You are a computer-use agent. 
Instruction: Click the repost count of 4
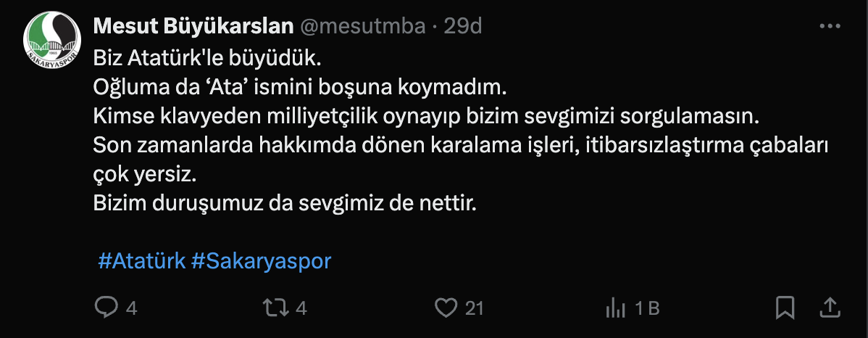[301, 308]
